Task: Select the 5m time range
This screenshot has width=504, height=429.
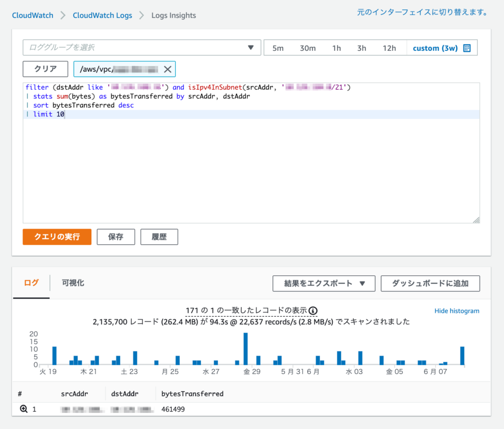Action: (x=278, y=48)
